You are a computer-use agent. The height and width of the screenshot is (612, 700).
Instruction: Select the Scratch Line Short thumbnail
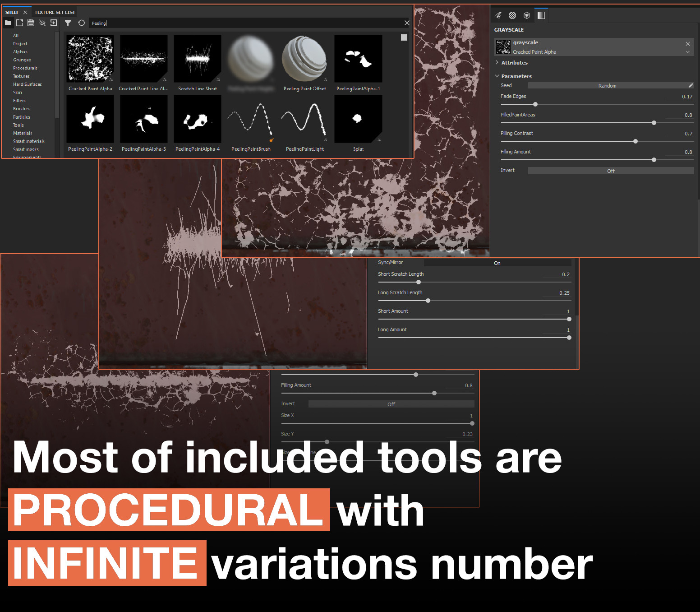pos(198,59)
